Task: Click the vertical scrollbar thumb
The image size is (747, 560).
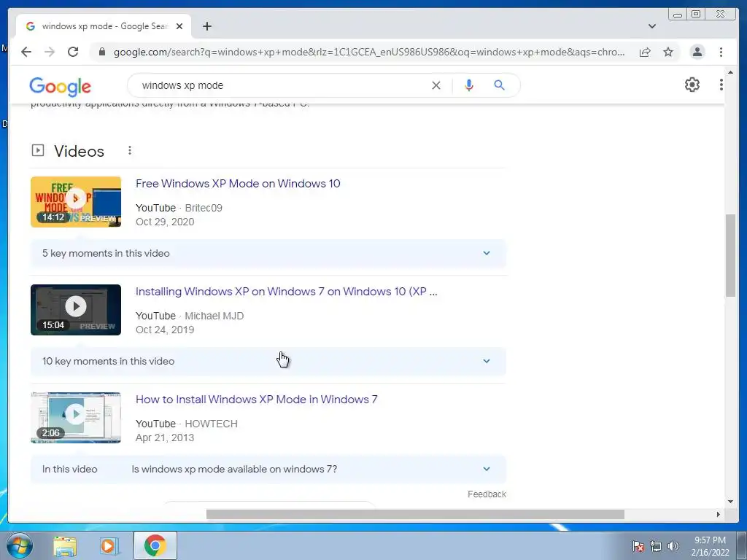Action: (730, 255)
